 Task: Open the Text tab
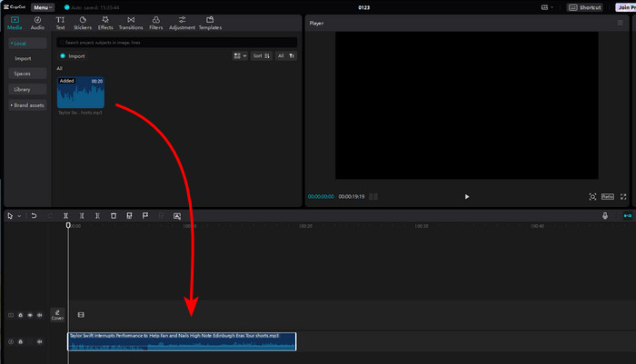[x=60, y=23]
